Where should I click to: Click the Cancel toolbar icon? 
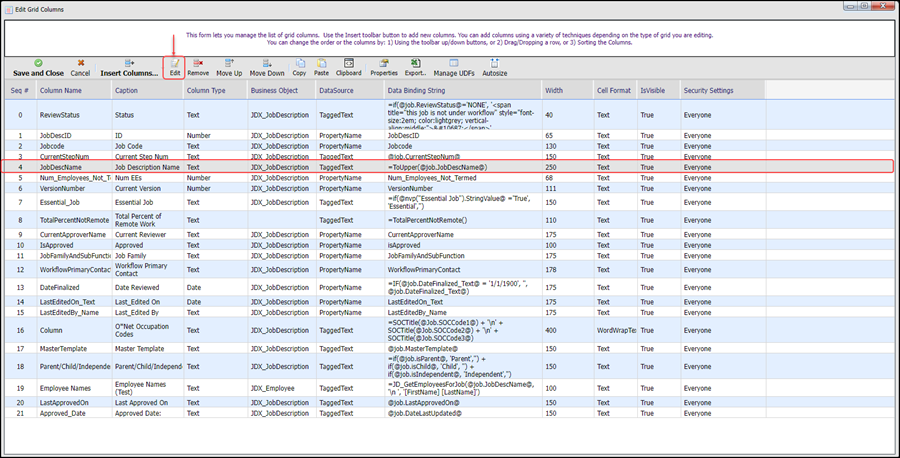click(x=80, y=68)
